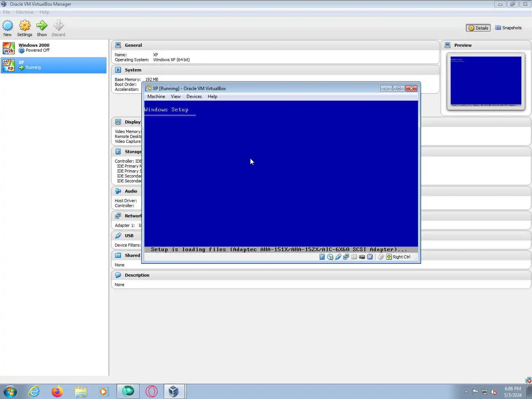Click the Shared folders section header
The height and width of the screenshot is (399, 532).
(128, 255)
